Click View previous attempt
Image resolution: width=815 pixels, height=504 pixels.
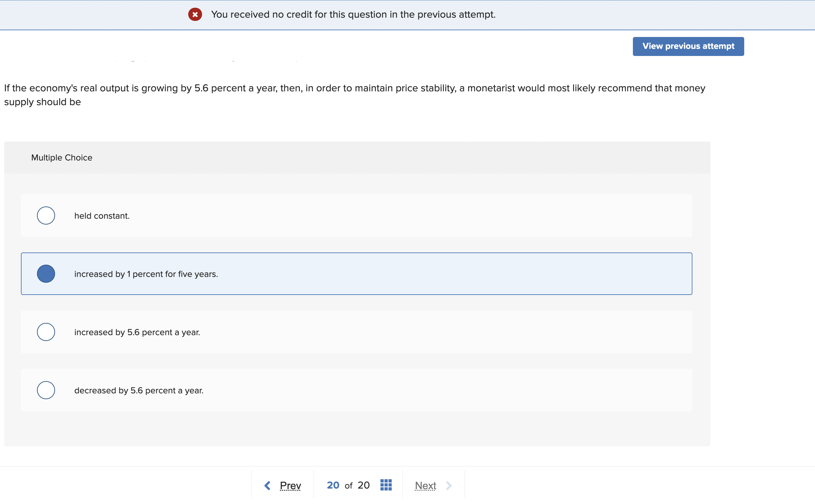point(688,46)
